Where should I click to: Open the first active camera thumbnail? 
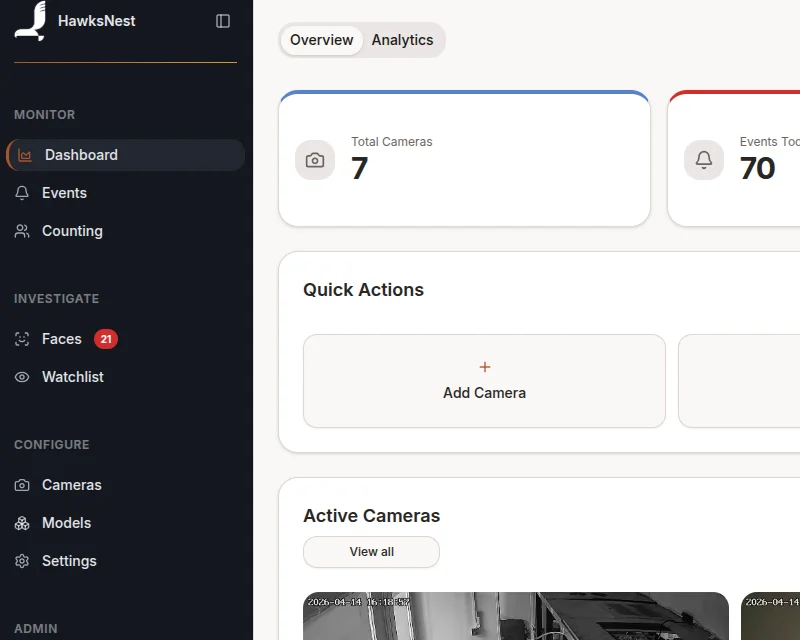516,616
